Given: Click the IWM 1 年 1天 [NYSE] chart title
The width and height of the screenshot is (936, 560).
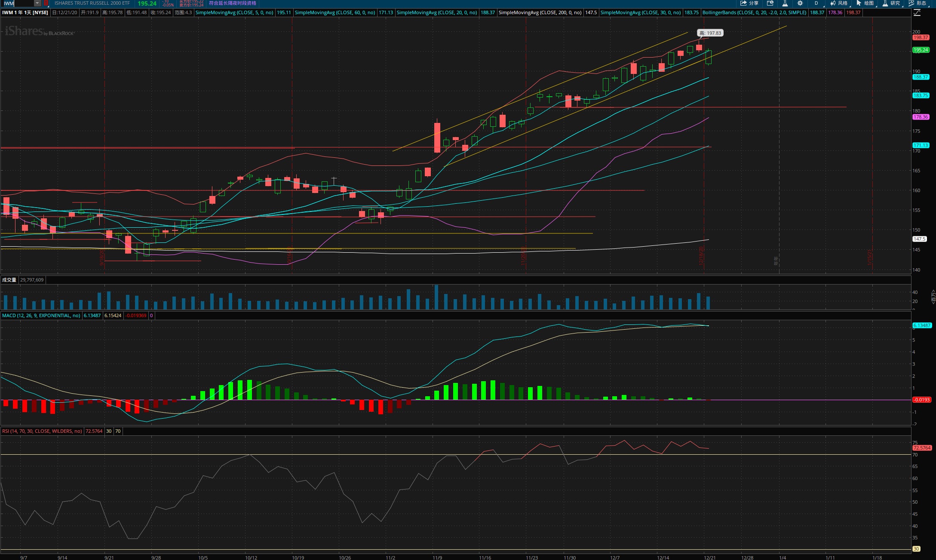Looking at the screenshot, I should 25,12.
